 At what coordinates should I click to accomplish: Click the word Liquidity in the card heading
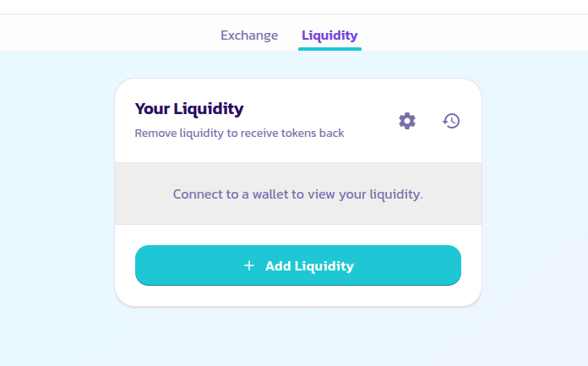point(209,110)
